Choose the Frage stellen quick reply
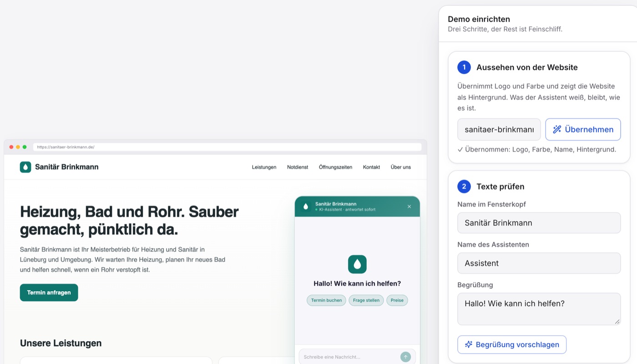The height and width of the screenshot is (364, 637). click(366, 300)
